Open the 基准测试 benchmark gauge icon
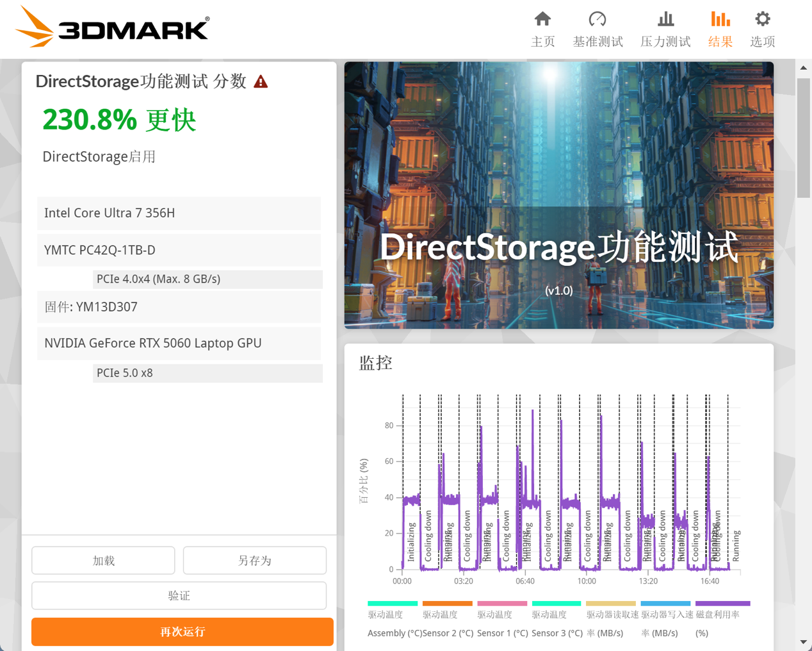The image size is (812, 651). [x=597, y=19]
